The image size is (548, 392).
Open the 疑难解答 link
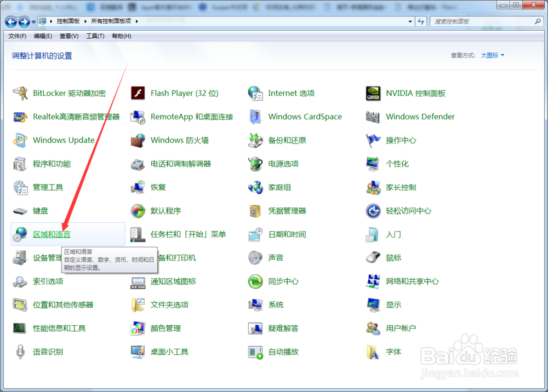tap(283, 328)
